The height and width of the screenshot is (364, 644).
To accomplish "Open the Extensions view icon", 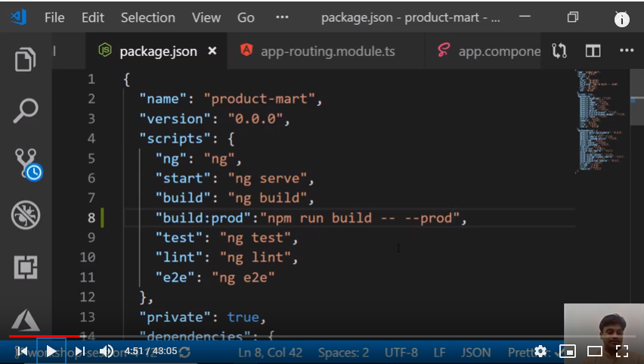I will [x=26, y=267].
